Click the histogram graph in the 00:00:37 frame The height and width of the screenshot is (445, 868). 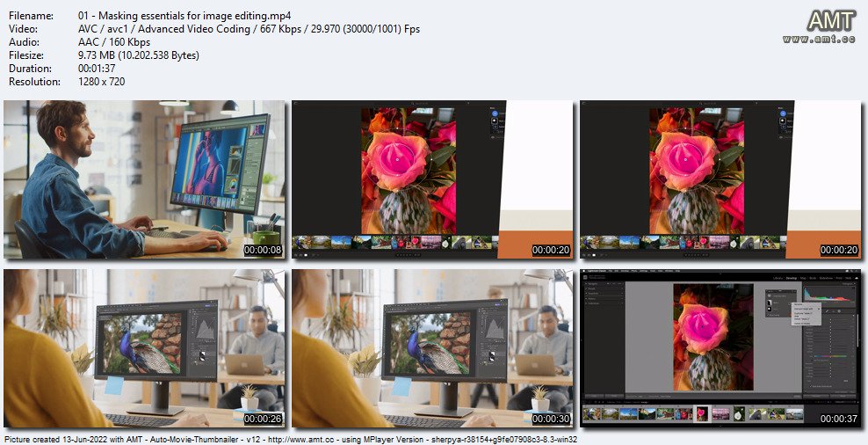tap(828, 293)
